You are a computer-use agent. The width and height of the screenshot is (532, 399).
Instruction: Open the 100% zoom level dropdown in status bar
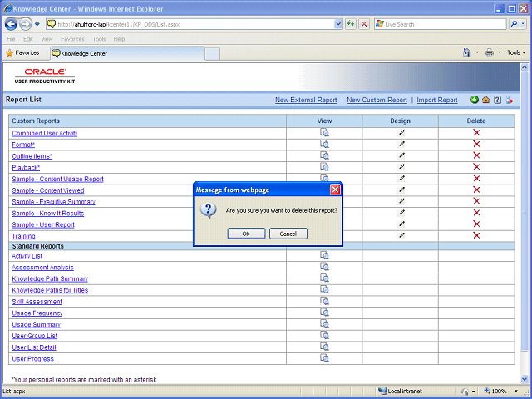point(515,391)
